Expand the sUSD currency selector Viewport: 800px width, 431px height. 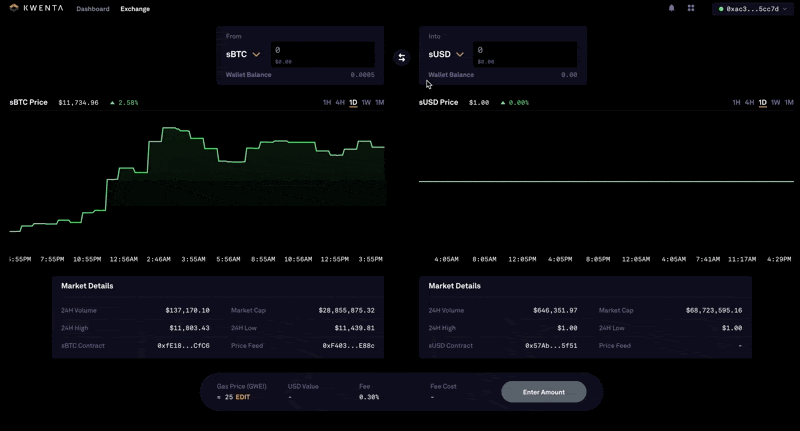click(446, 54)
